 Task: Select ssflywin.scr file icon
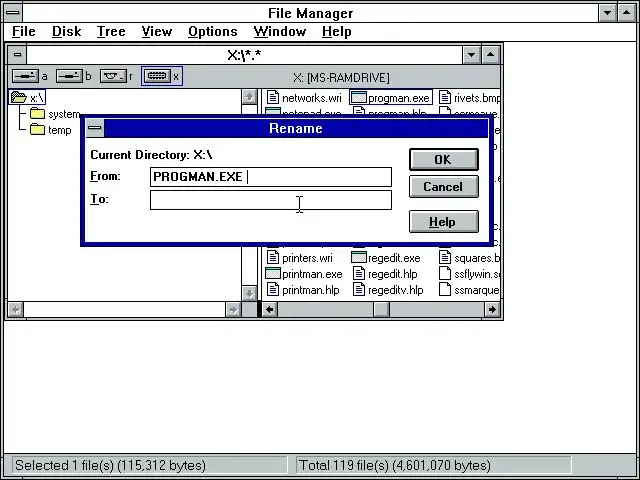click(x=445, y=273)
